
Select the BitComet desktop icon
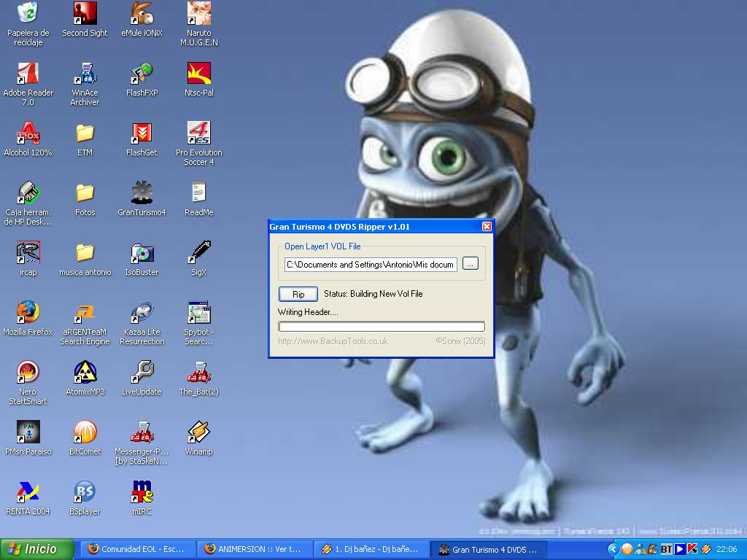(x=85, y=432)
